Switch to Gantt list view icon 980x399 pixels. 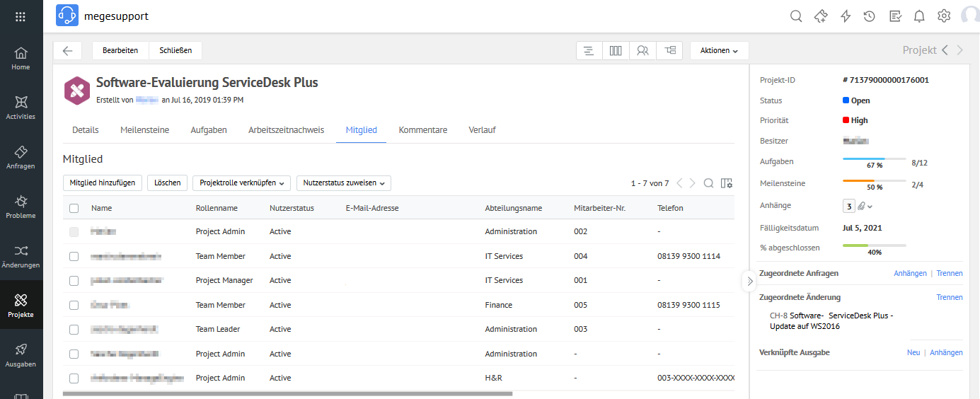[589, 50]
